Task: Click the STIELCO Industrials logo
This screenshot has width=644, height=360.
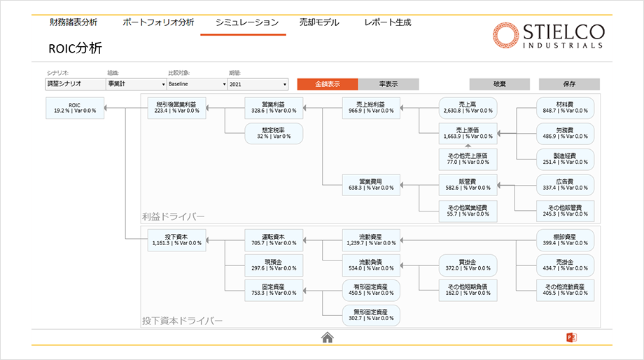Action: (547, 36)
